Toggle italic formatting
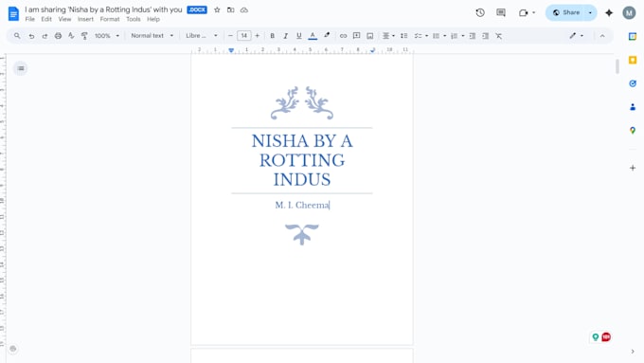This screenshot has width=644, height=363. click(x=285, y=36)
